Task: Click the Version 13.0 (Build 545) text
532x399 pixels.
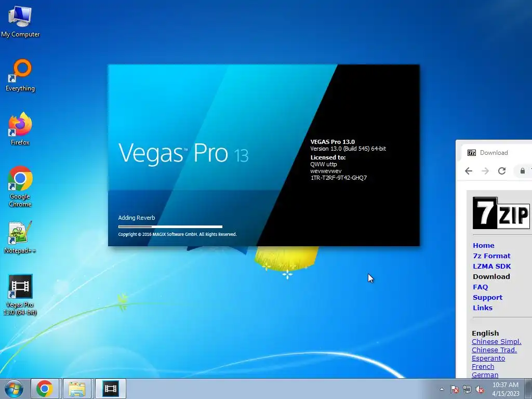Action: pyautogui.click(x=348, y=149)
